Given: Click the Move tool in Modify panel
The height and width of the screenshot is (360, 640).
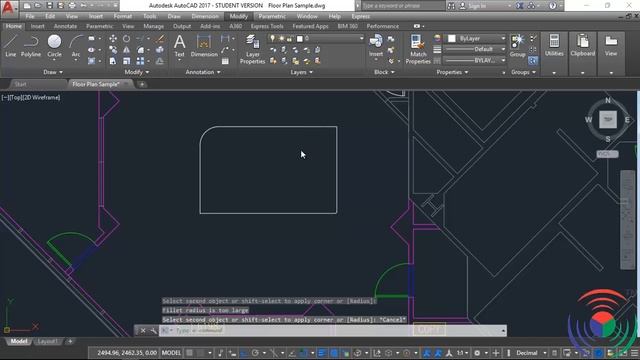Looking at the screenshot, I should [113, 38].
